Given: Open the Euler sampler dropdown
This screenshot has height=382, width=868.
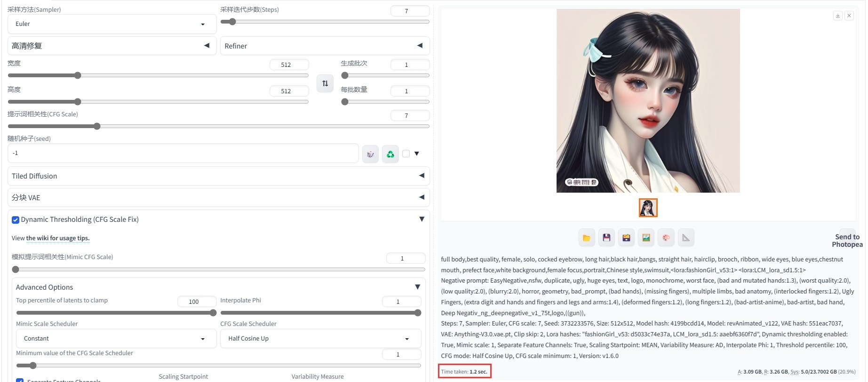Looking at the screenshot, I should (x=112, y=24).
